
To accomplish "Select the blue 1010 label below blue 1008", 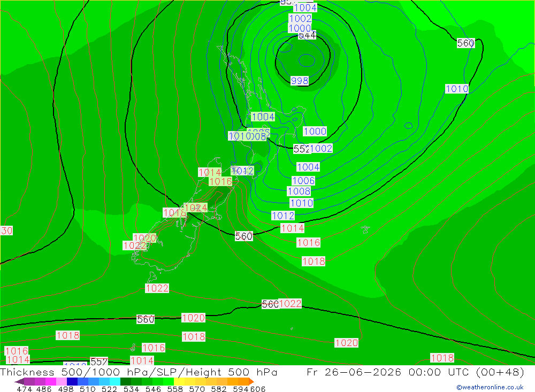I will (x=301, y=203).
